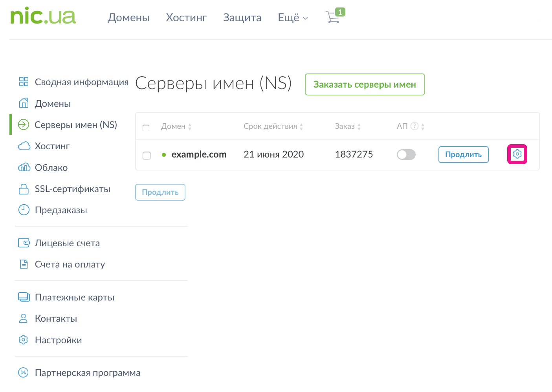Tick the select-all checkbox in table header
Viewport: 552px width, 392px height.
tap(146, 128)
